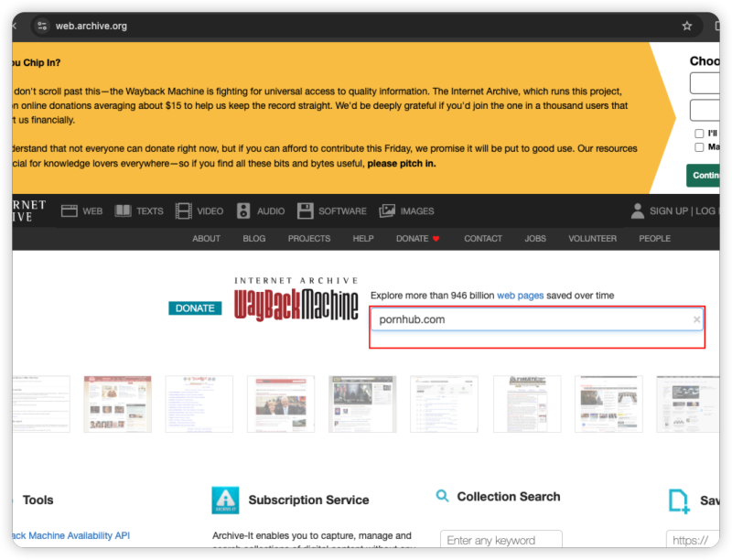Open the TEXTS book icon
This screenshot has width=732, height=560.
[x=123, y=211]
